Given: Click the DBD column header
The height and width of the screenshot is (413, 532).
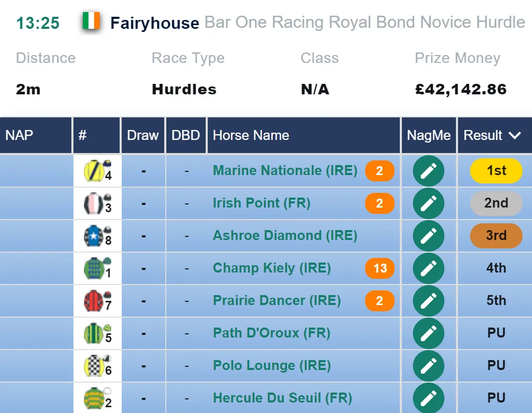Looking at the screenshot, I should coord(186,136).
